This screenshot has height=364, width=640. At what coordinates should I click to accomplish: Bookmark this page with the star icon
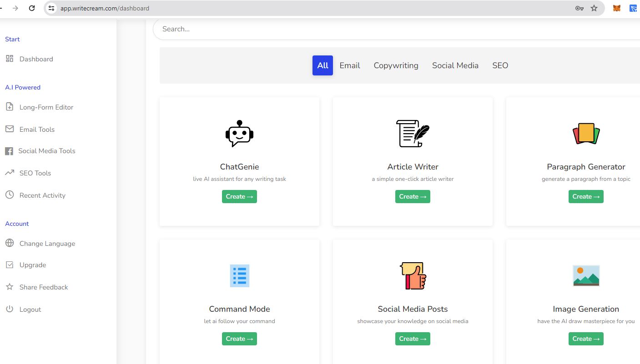[594, 8]
